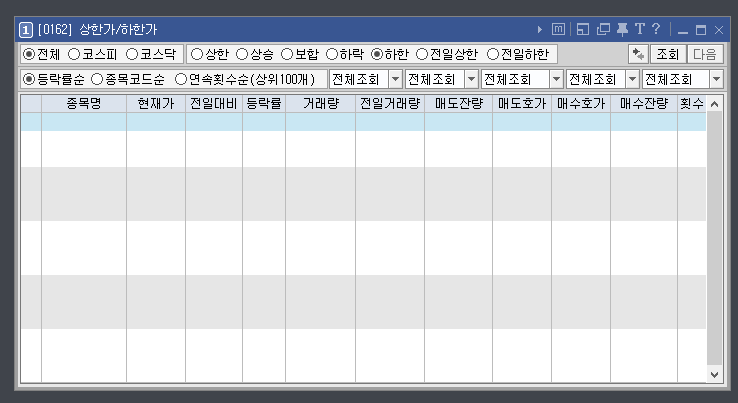
Task: Click the 다음 next button
Action: tap(705, 54)
